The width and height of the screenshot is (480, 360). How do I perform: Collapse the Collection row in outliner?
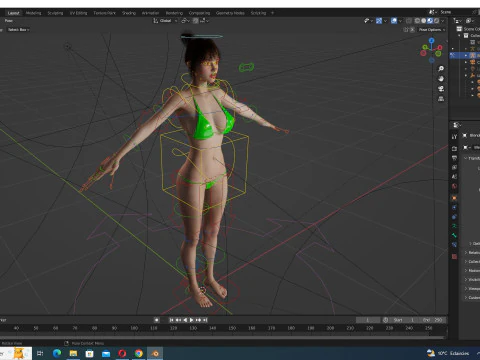pyautogui.click(x=460, y=35)
